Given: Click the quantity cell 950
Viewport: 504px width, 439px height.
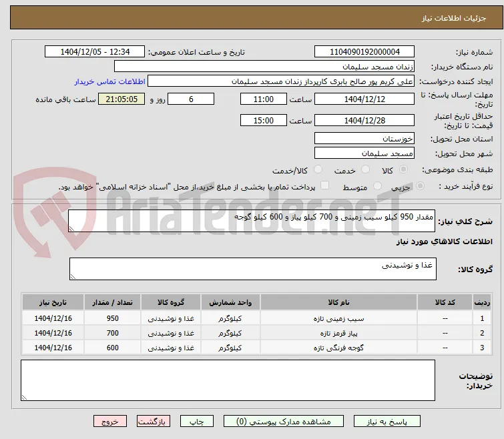Looking at the screenshot, I should [113, 318].
